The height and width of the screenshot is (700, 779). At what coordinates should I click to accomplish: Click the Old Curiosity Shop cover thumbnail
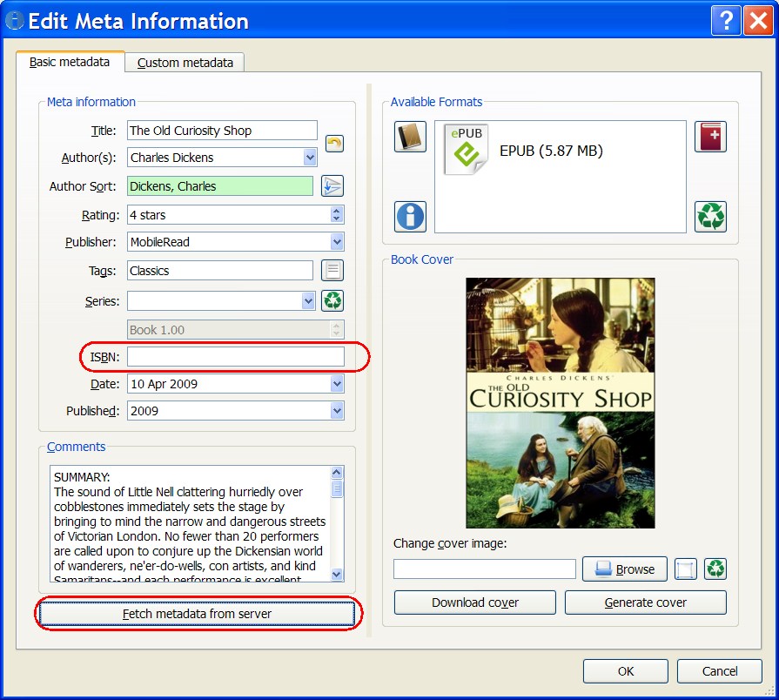pos(561,403)
